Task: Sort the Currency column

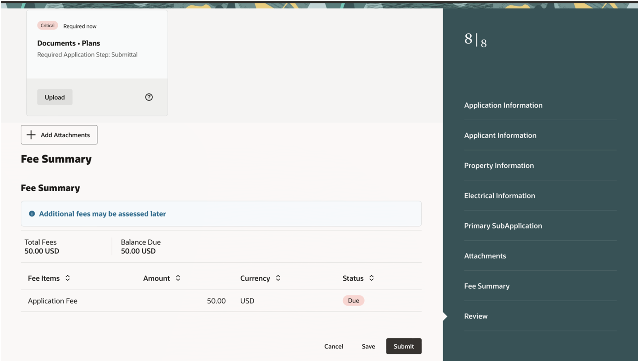Action: coord(278,278)
